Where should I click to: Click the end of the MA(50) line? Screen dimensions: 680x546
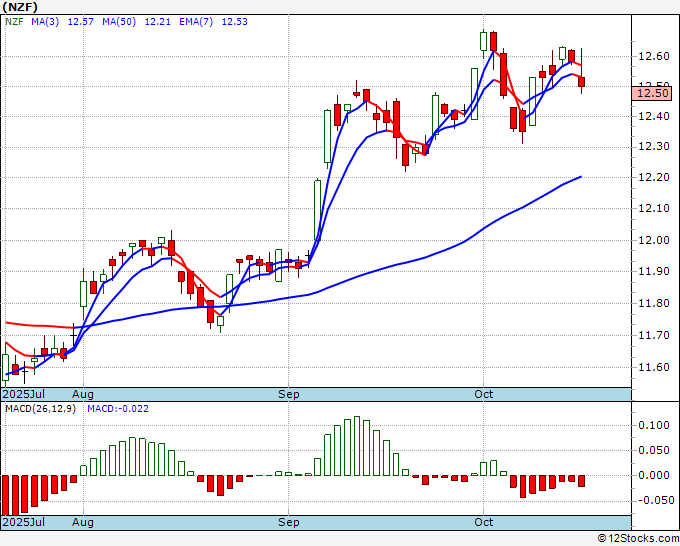point(581,177)
